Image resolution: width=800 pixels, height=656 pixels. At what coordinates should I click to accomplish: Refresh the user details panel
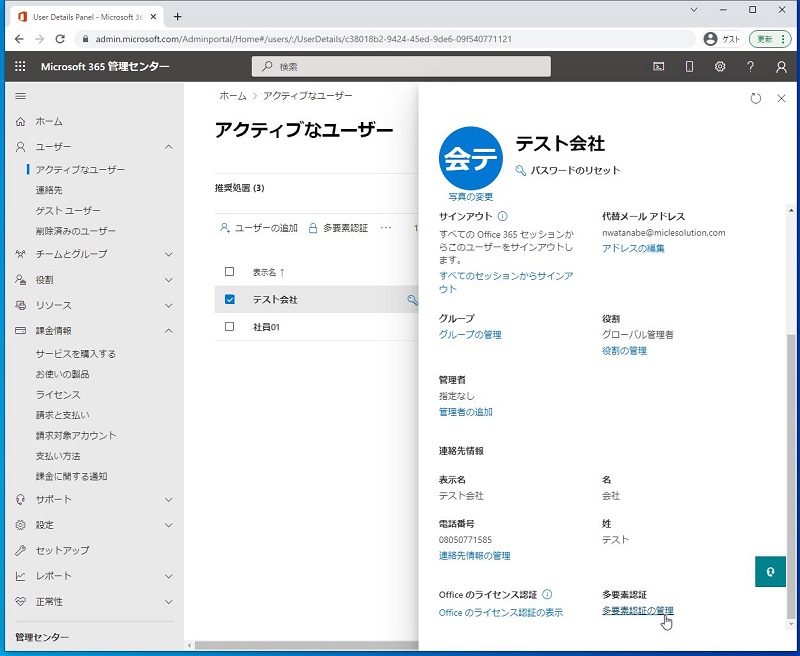click(756, 98)
